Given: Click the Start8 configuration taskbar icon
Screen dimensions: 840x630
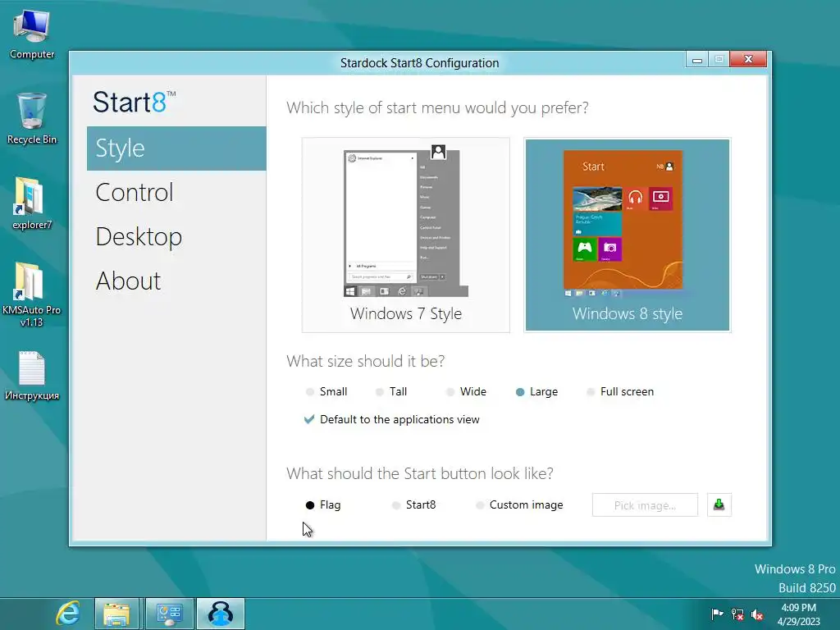Looking at the screenshot, I should point(221,614).
